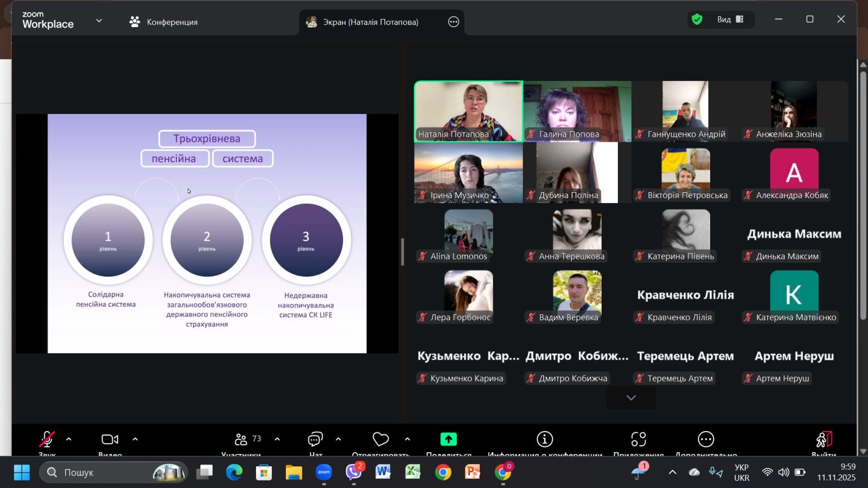Open the Participants panel icon
This screenshot has height=488, width=868.
[x=241, y=439]
